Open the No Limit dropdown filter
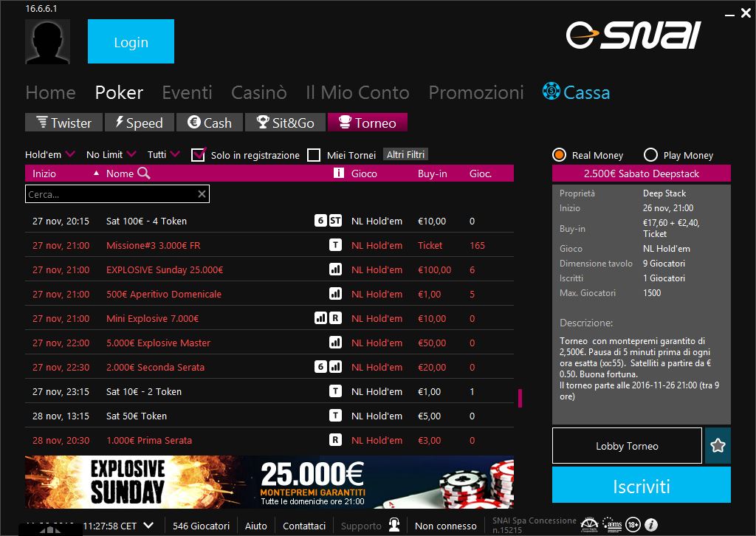 click(111, 154)
